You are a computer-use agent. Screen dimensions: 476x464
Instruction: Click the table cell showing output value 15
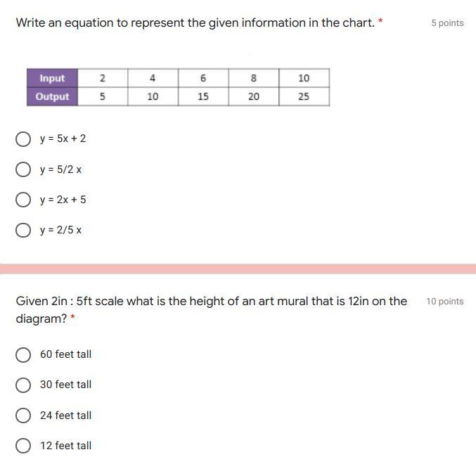click(x=203, y=96)
